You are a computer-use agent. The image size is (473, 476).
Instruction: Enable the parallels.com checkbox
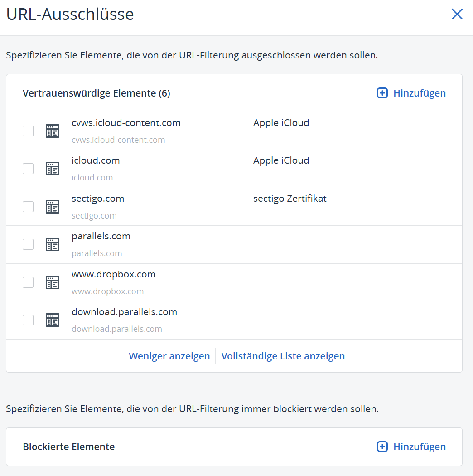[28, 244]
